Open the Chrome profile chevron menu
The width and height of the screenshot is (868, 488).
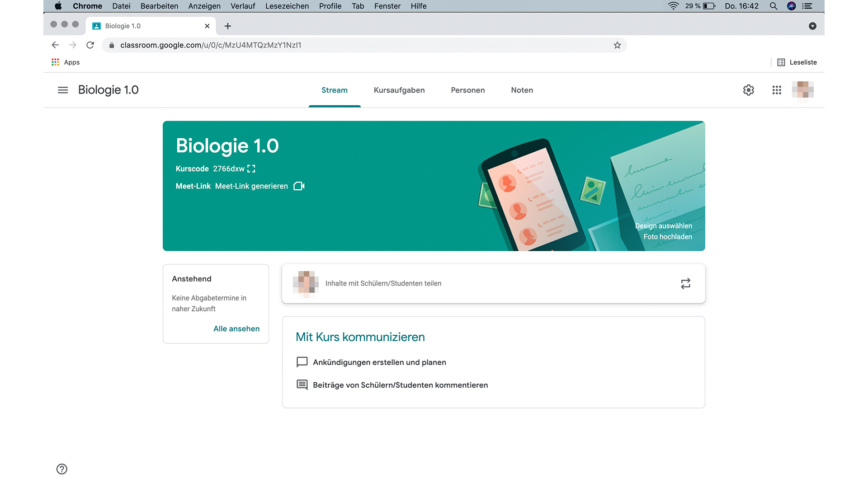(x=812, y=26)
